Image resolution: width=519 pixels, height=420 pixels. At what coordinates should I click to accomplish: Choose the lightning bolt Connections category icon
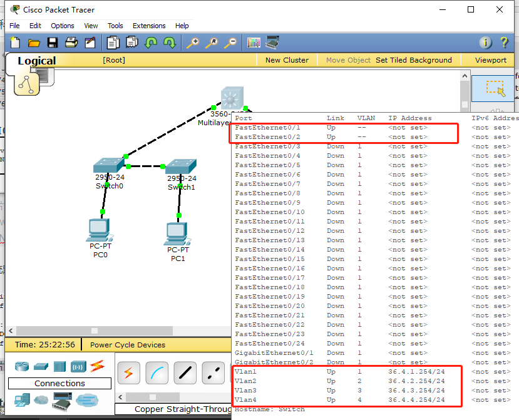tap(97, 366)
